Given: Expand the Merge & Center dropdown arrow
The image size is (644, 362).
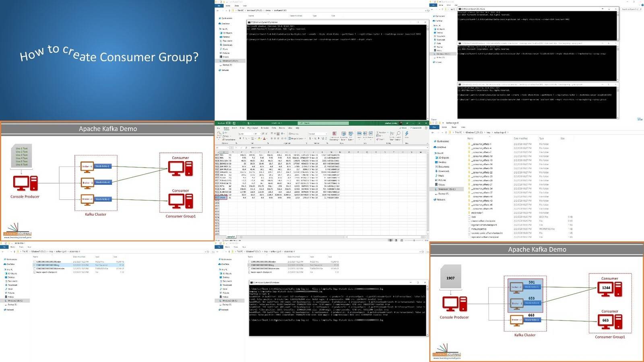Looking at the screenshot, I should tap(305, 139).
